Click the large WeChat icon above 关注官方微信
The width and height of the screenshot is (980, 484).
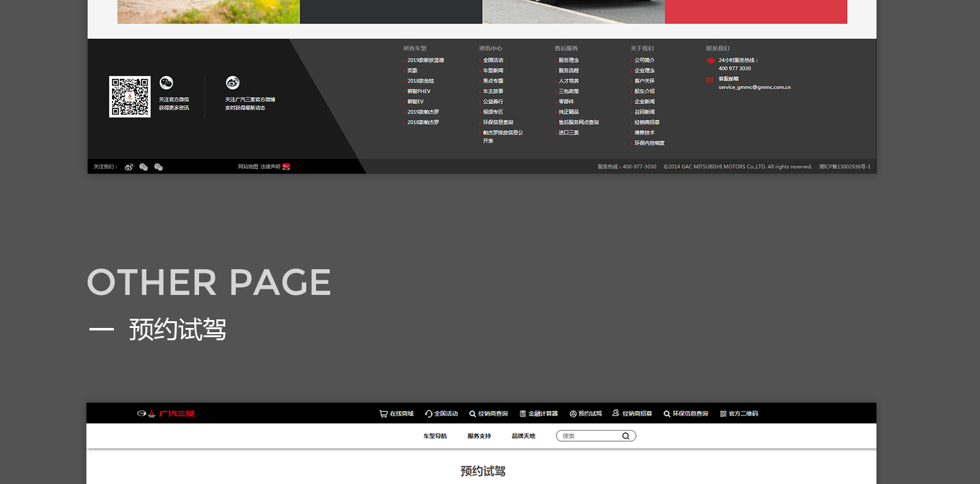point(166,83)
